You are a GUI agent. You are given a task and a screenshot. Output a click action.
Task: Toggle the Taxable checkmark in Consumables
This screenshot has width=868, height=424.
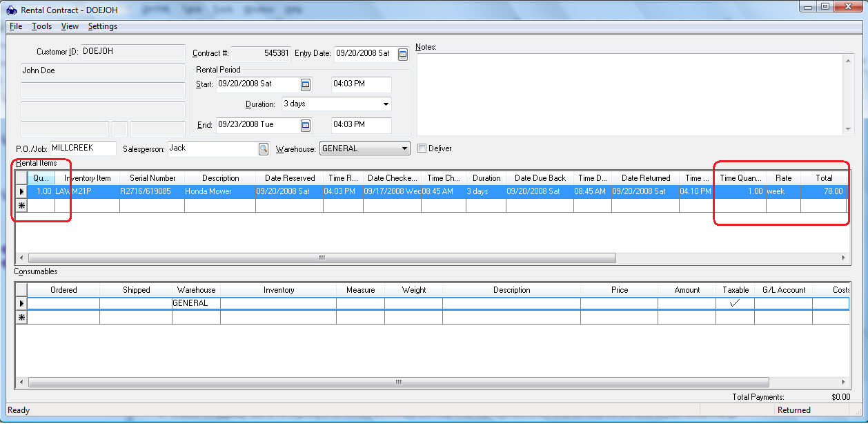[735, 303]
